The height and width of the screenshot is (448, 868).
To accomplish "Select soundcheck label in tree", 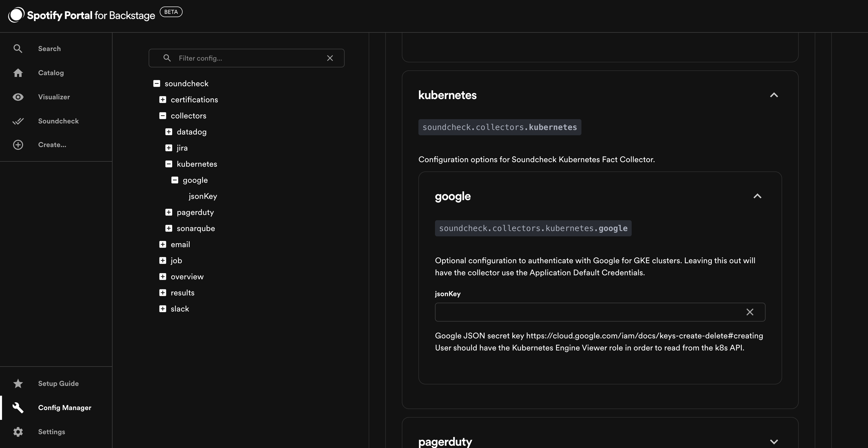I will [186, 83].
